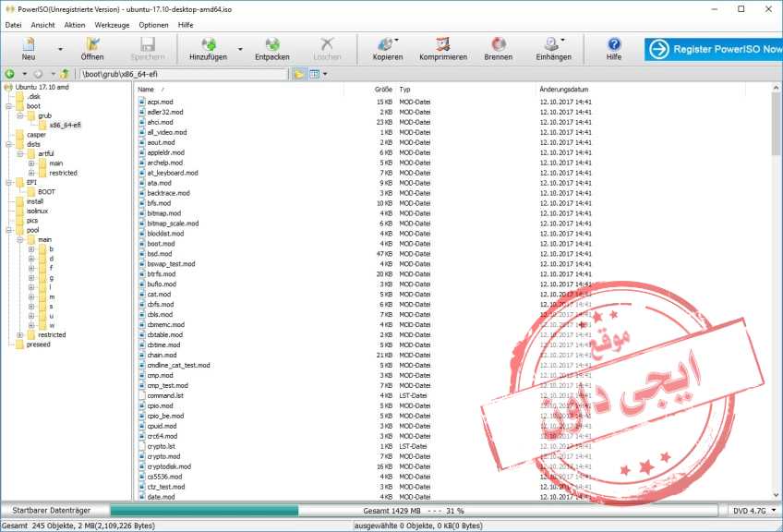Open the back history dropdown arrow
The height and width of the screenshot is (532, 783).
[24, 74]
